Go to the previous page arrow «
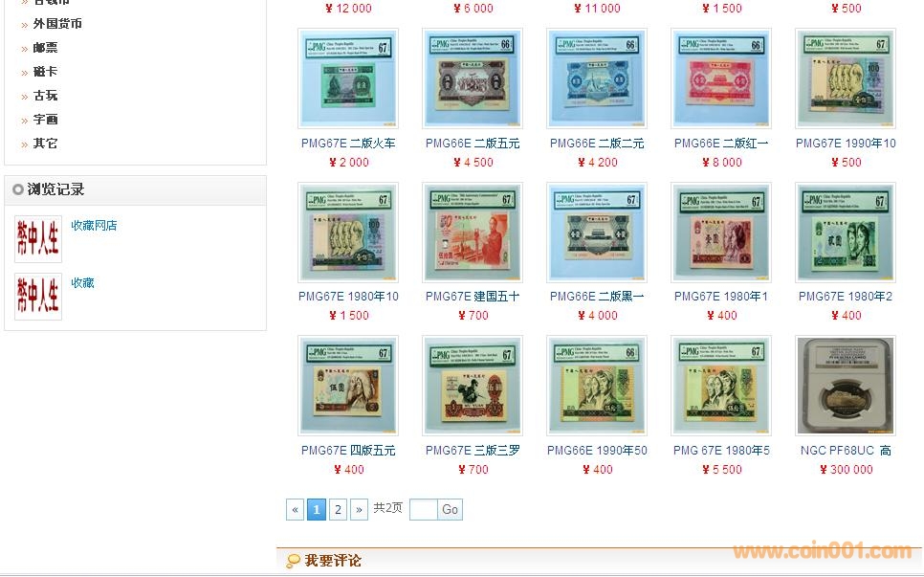Screen dimensions: 924x577 click(x=295, y=509)
